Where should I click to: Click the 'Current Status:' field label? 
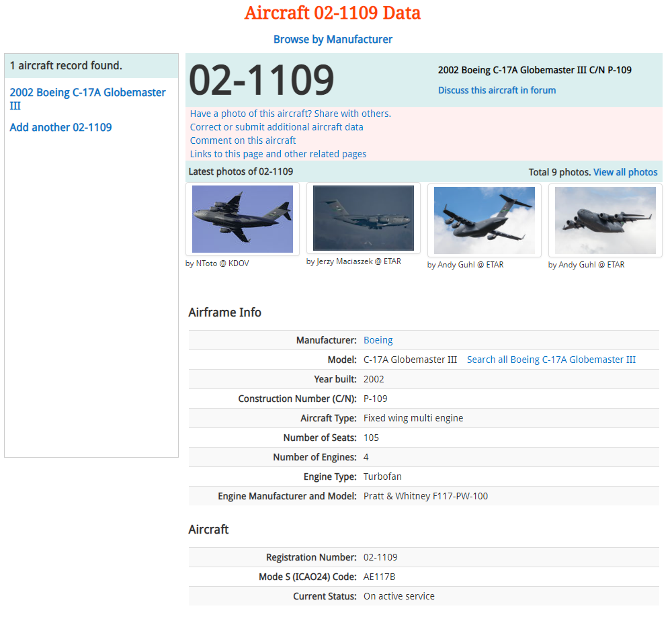(325, 597)
